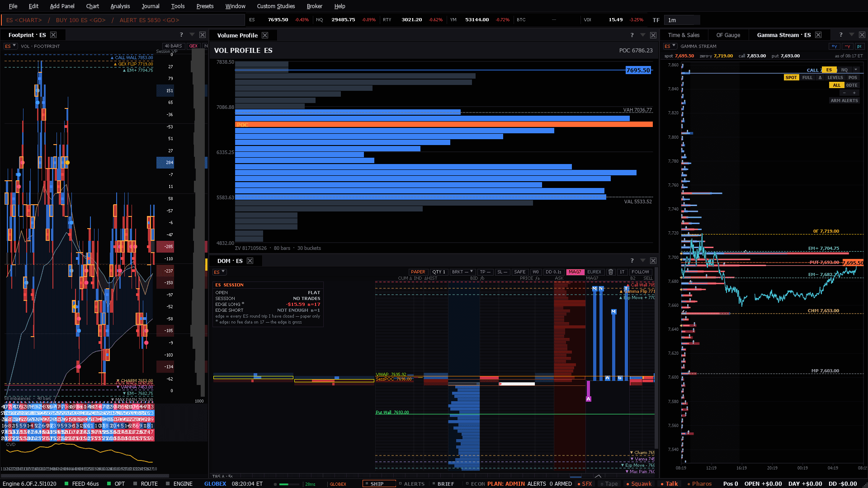Click the orange POC bar in profile
The image size is (868, 488).
click(x=443, y=125)
